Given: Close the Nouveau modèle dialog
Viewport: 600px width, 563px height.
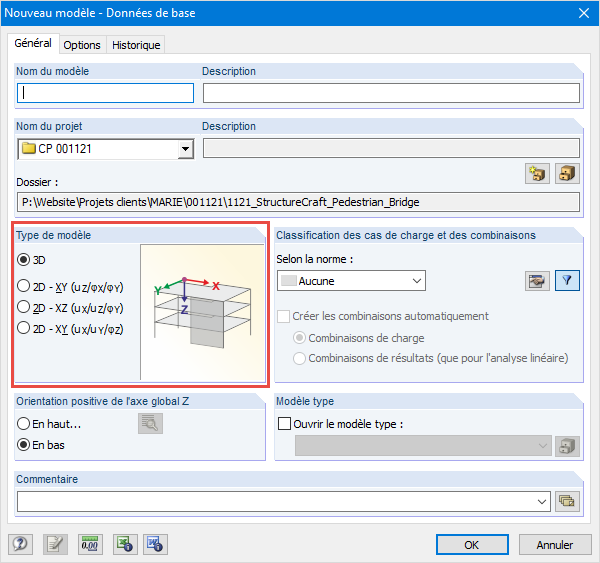Looking at the screenshot, I should (x=584, y=13).
